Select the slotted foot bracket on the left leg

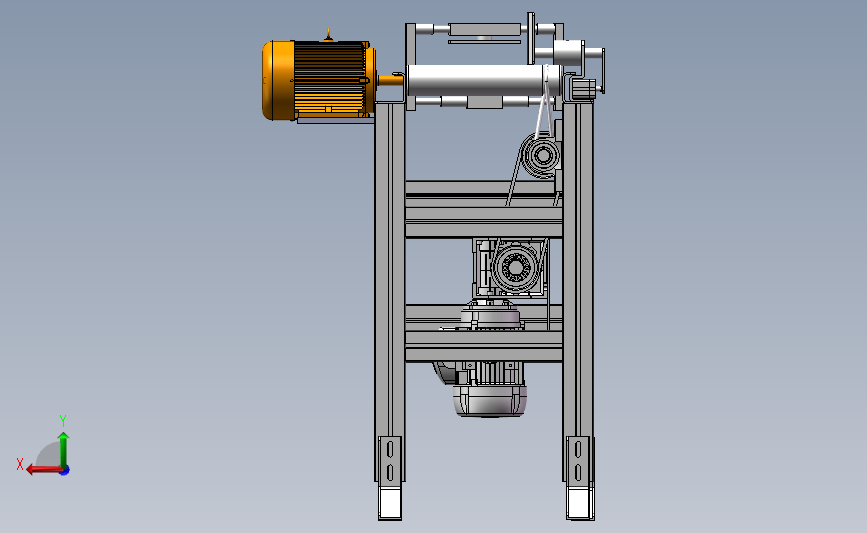[390, 460]
